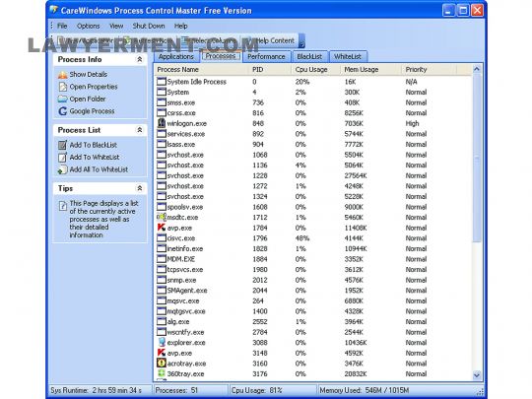Screen dimensions: 532x399
Task: Click the 48% Cpu Usage cell of cisvc.exe
Action: point(302,238)
